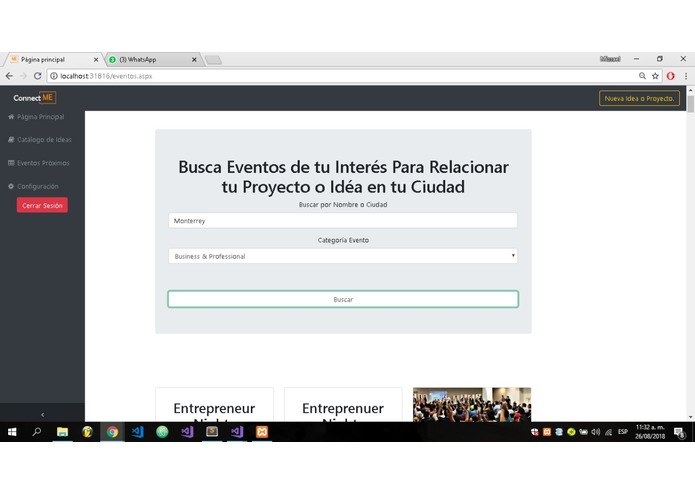Screen dimensions: 695x494
Task: Click the zoom magnifier icon in address bar
Action: coord(642,76)
